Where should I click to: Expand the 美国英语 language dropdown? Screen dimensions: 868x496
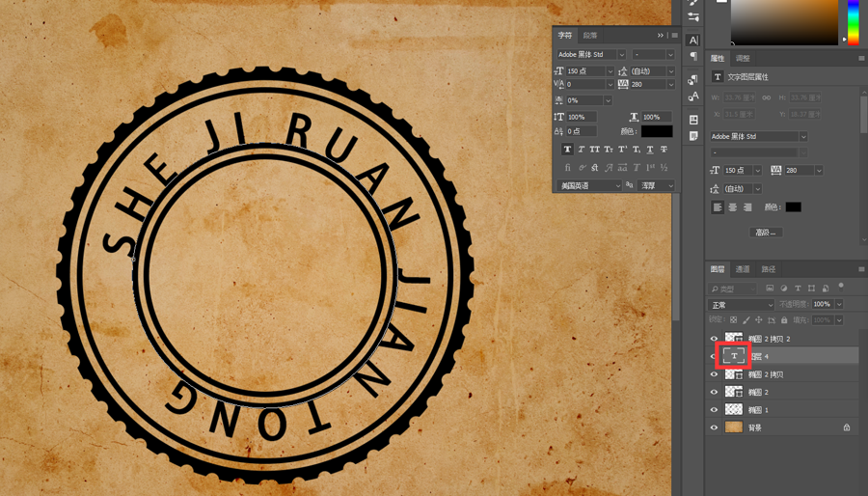coord(589,186)
